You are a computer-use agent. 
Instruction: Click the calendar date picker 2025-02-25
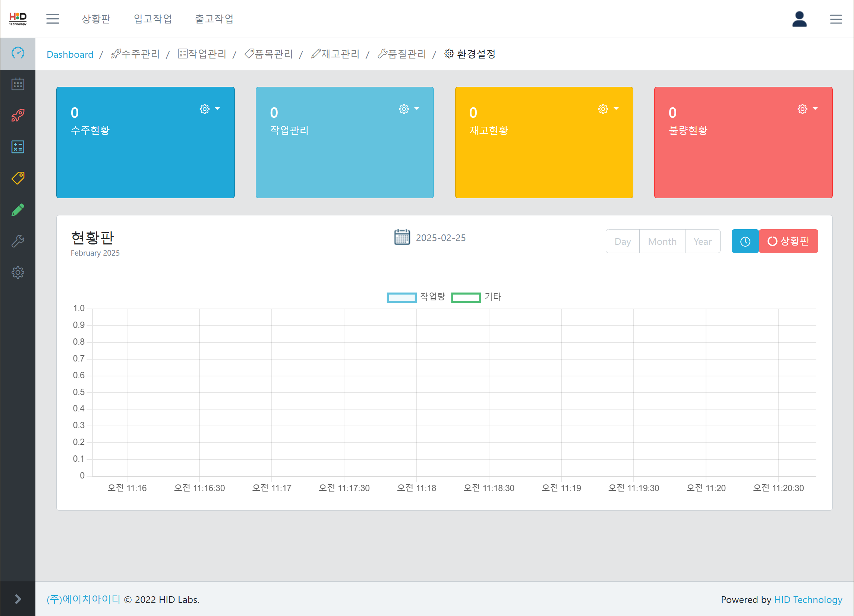click(430, 238)
